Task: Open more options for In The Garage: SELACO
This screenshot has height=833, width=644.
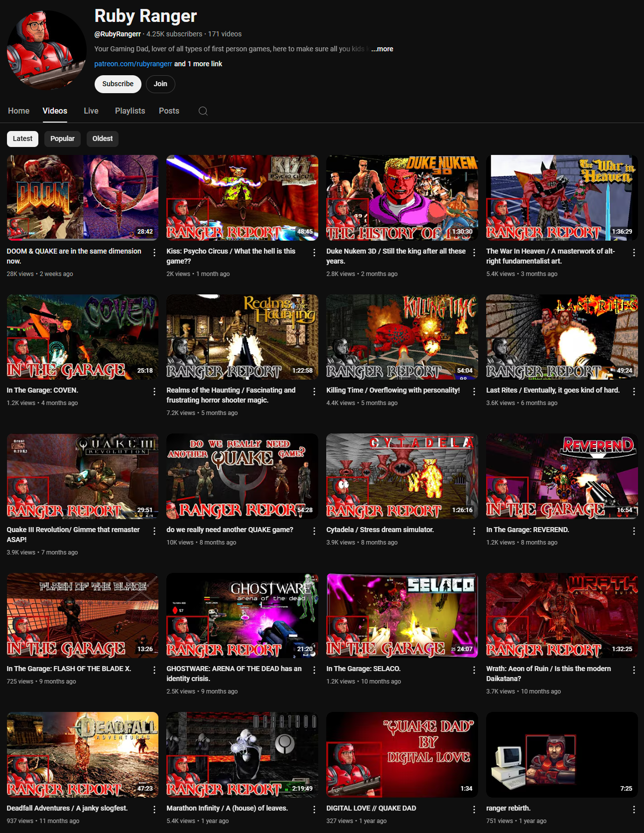Action: (x=474, y=670)
